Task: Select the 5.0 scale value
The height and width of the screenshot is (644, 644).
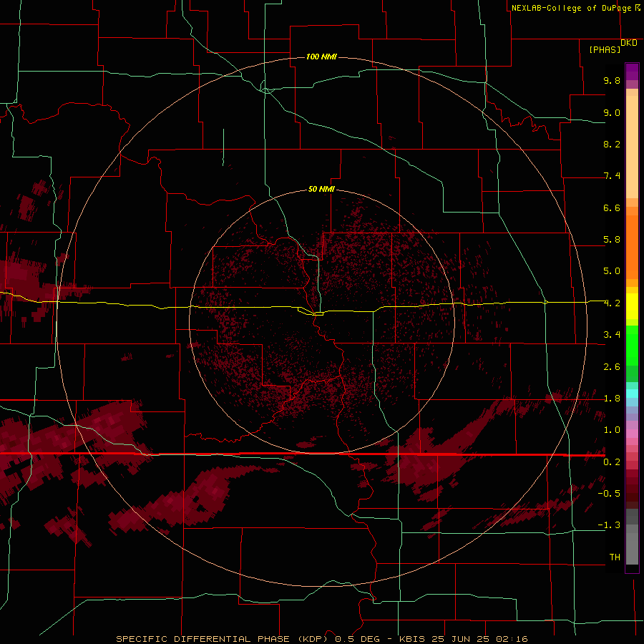Action: click(612, 271)
